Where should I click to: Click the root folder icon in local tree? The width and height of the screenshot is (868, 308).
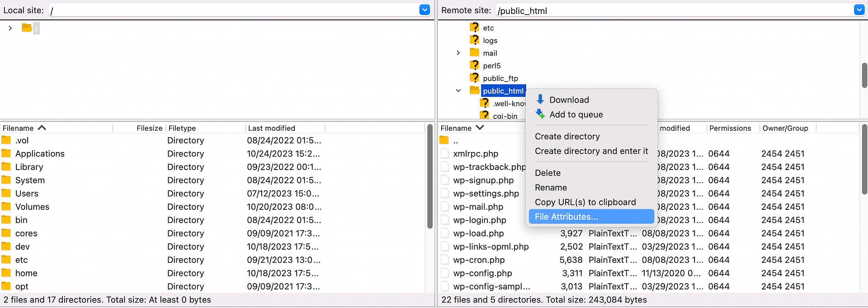(x=27, y=28)
